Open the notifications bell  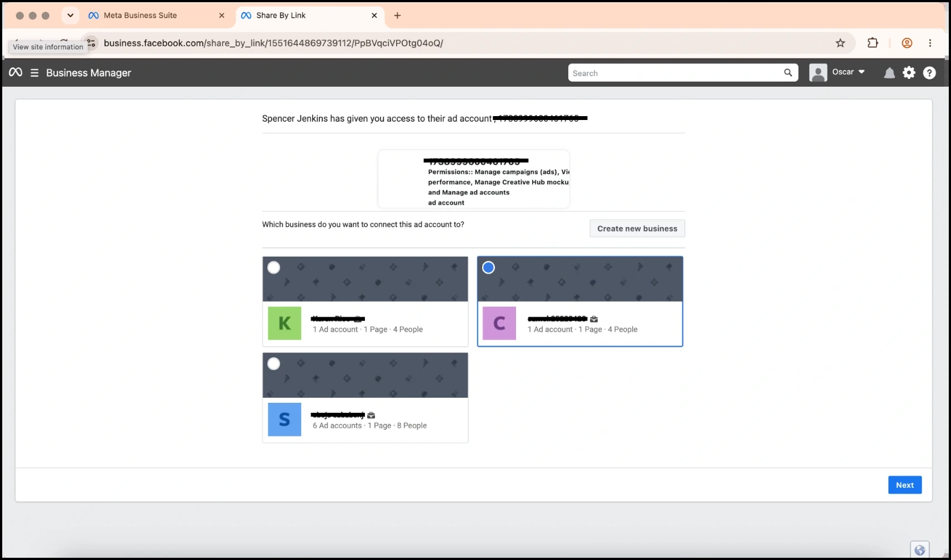(889, 73)
